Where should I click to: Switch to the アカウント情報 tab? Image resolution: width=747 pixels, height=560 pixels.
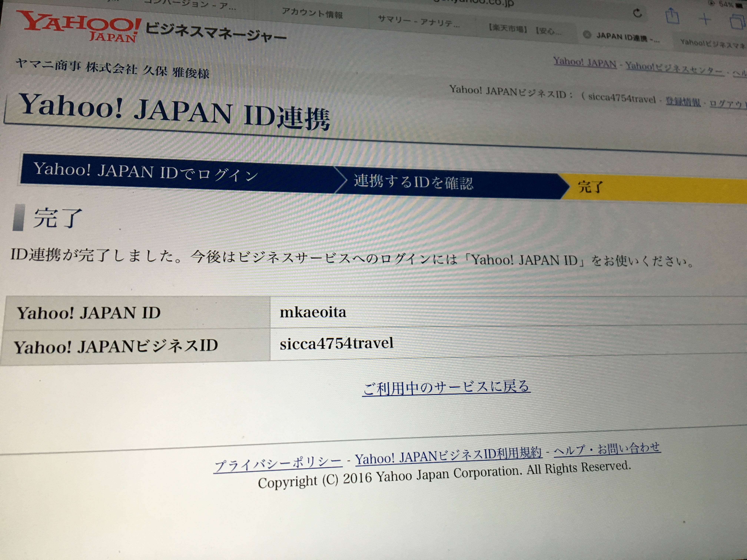[312, 14]
